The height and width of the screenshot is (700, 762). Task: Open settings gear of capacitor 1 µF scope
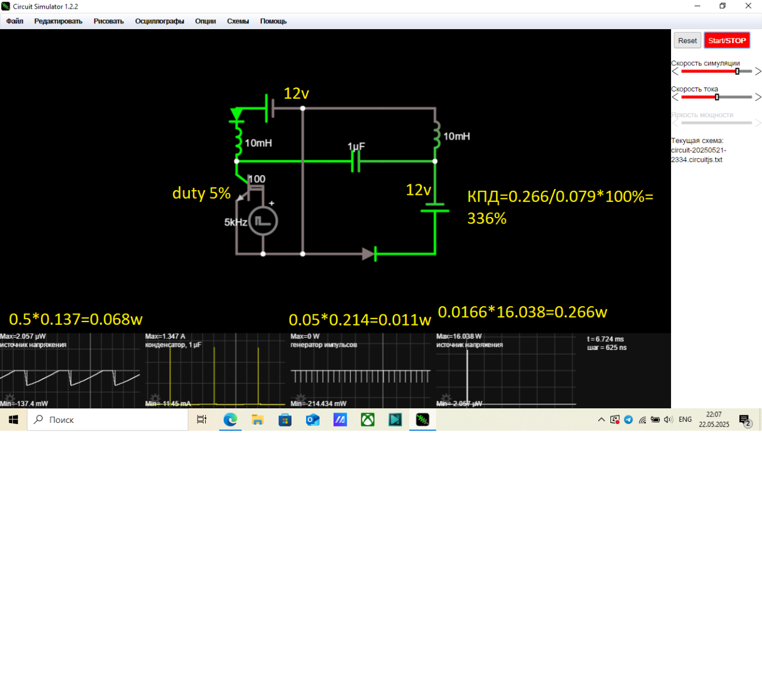tap(155, 400)
